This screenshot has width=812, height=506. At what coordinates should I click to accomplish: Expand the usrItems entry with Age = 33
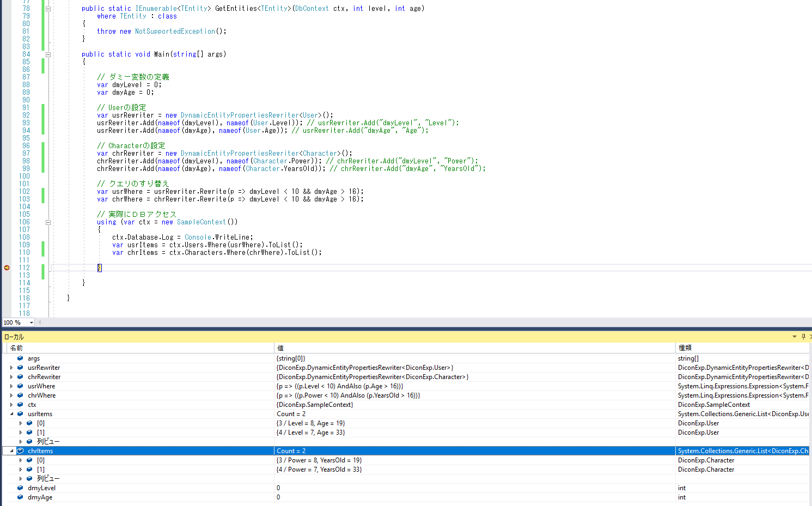pyautogui.click(x=21, y=432)
